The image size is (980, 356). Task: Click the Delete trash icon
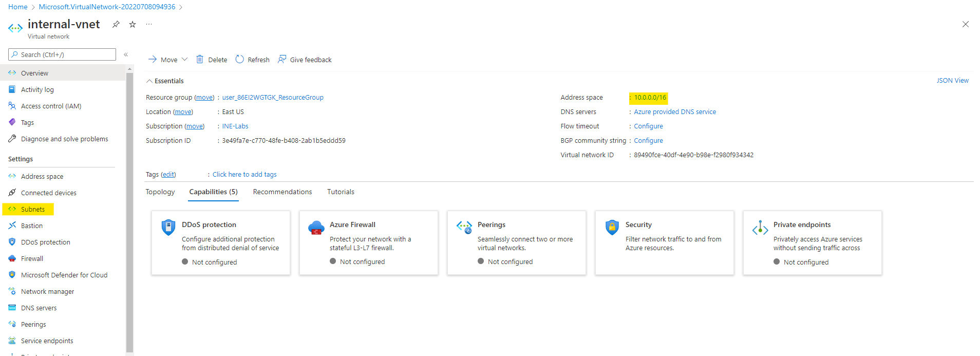200,60
